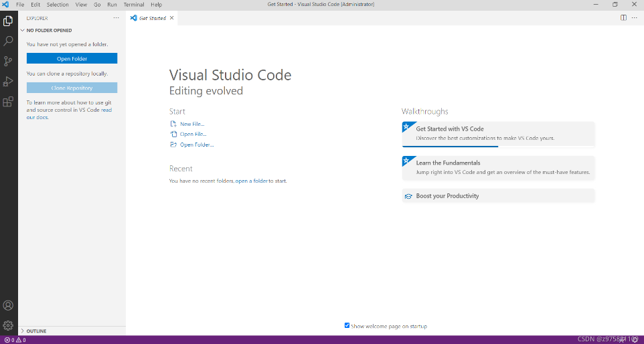Open the Terminal menu
This screenshot has height=344, width=644.
pyautogui.click(x=134, y=5)
